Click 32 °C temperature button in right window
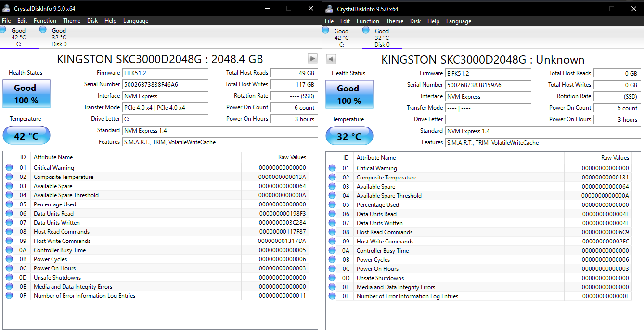The height and width of the screenshot is (331, 644). (349, 136)
